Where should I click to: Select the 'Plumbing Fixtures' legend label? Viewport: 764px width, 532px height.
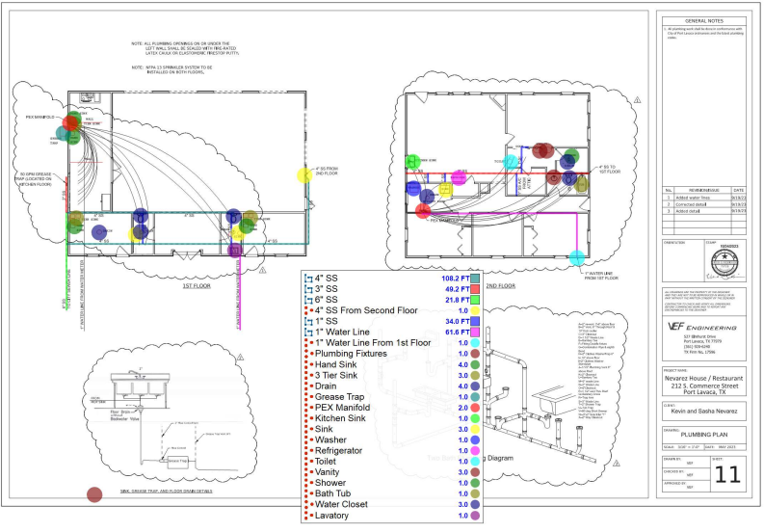pyautogui.click(x=351, y=354)
